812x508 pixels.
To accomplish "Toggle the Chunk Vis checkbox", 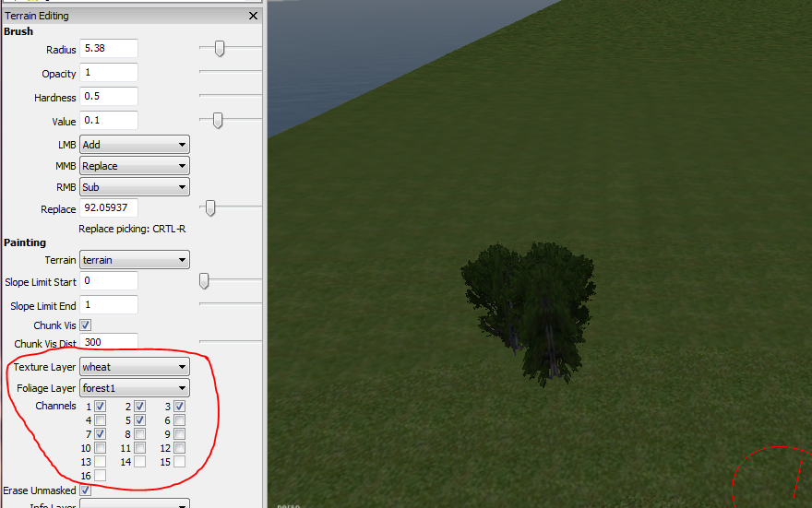I will (x=86, y=325).
